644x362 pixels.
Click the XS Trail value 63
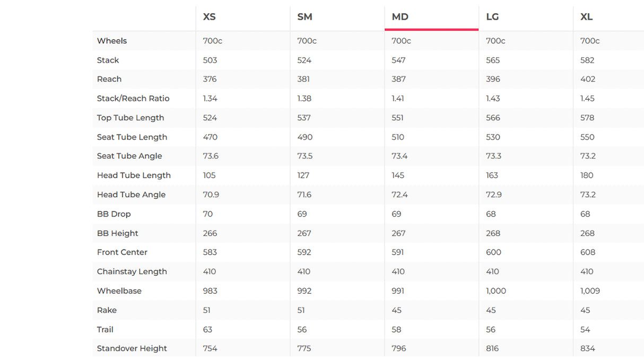207,330
